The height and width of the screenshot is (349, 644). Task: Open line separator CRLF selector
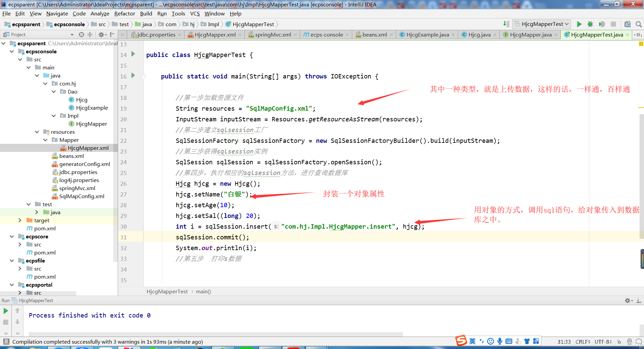[x=583, y=342]
